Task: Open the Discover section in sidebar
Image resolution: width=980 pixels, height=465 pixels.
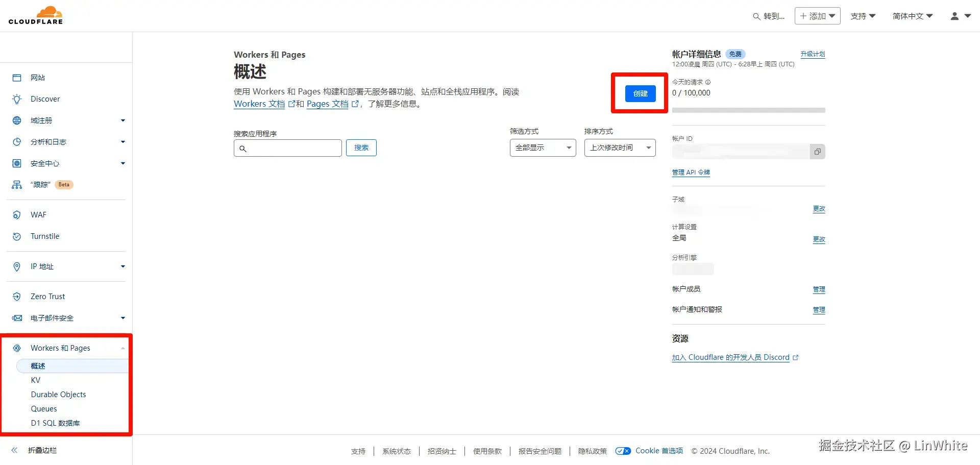Action: (x=45, y=99)
